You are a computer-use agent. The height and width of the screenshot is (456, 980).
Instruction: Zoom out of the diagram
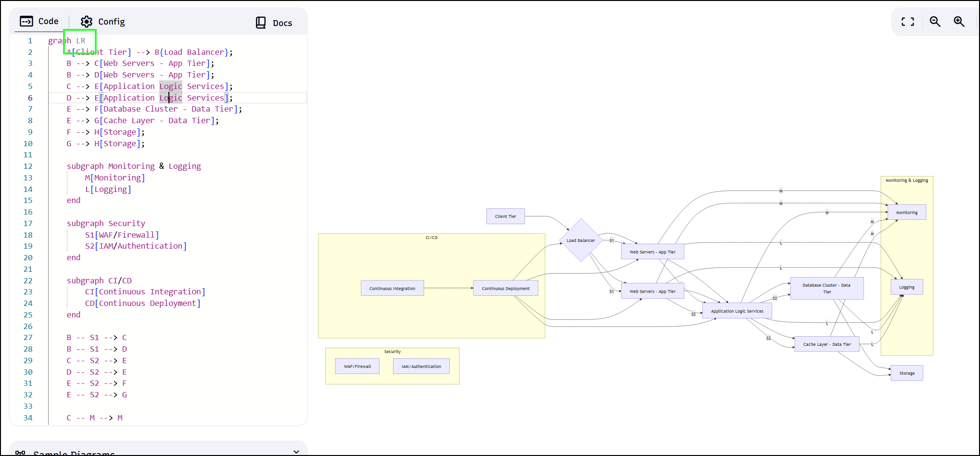[x=935, y=22]
